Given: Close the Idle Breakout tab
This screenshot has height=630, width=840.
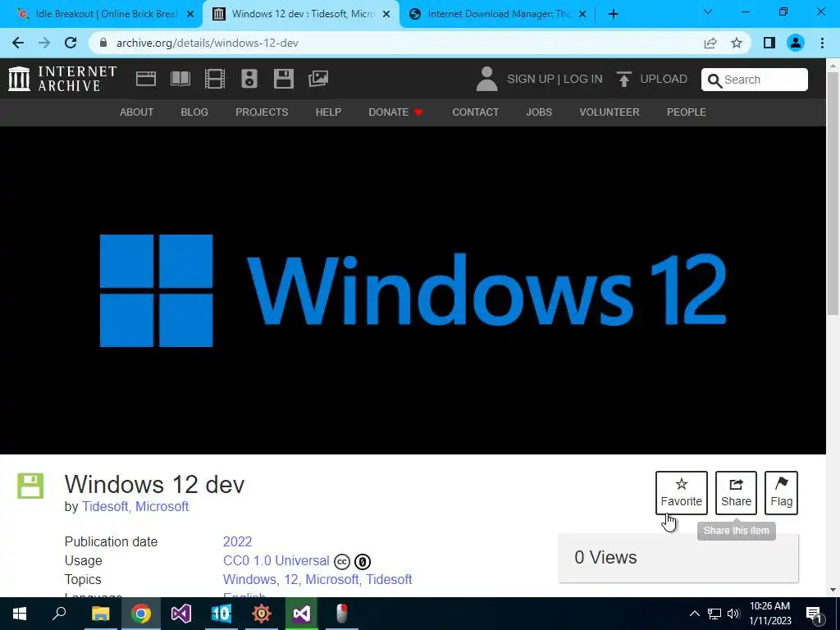Looking at the screenshot, I should [189, 15].
